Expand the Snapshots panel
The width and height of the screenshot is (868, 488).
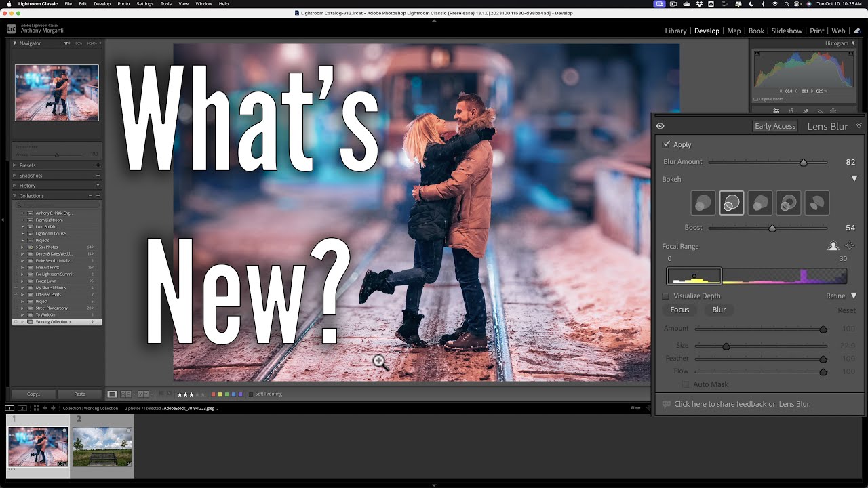pos(15,176)
